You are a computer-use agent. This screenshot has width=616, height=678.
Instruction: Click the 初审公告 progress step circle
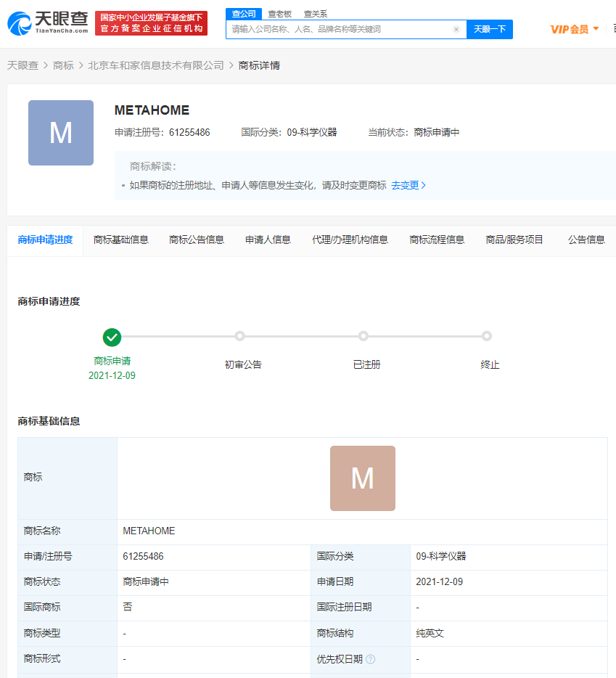click(239, 336)
